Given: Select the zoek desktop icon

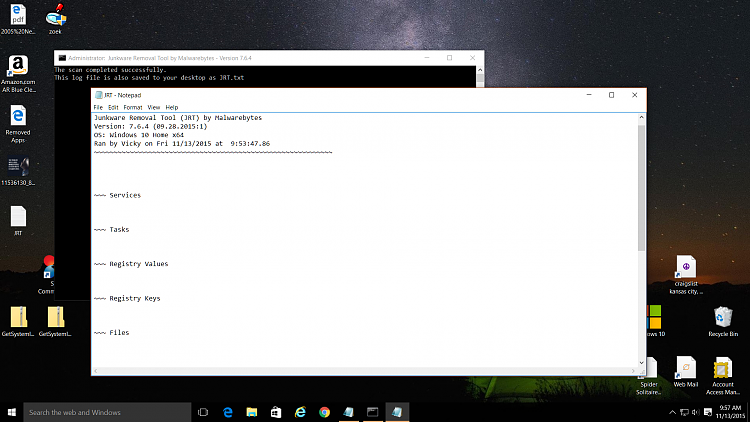Looking at the screenshot, I should coord(55,20).
